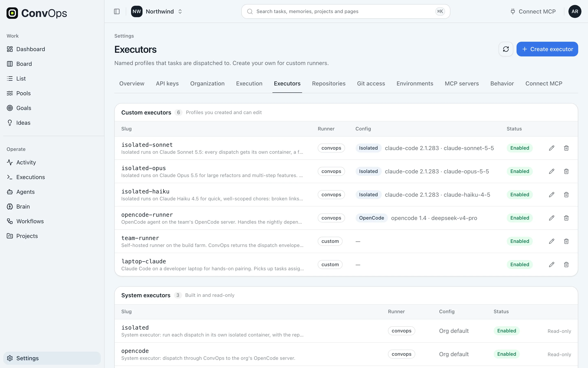Open Dashboard in the sidebar
This screenshot has height=368, width=588.
[52, 49]
